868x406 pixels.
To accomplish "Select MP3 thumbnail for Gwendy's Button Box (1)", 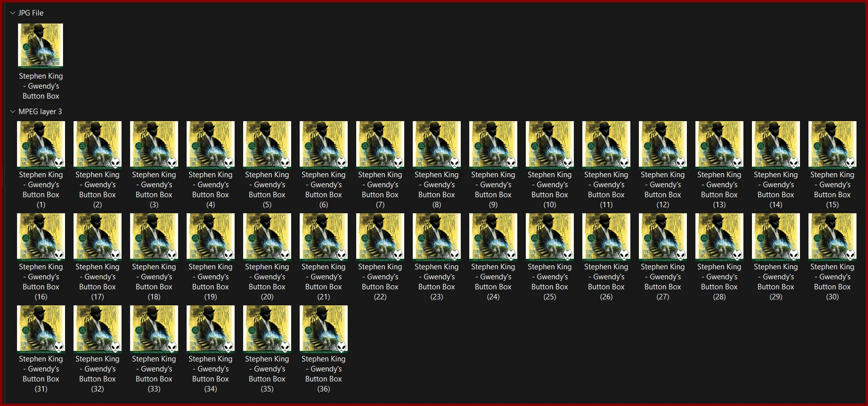I will (x=41, y=144).
